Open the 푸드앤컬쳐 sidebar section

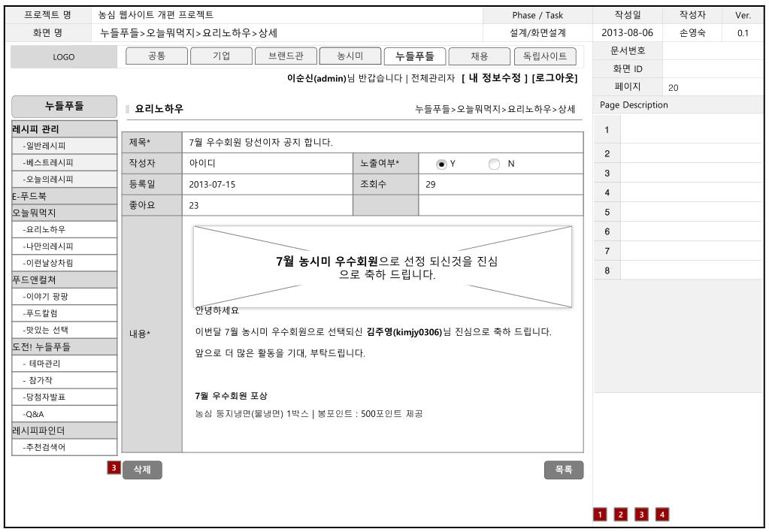64,280
